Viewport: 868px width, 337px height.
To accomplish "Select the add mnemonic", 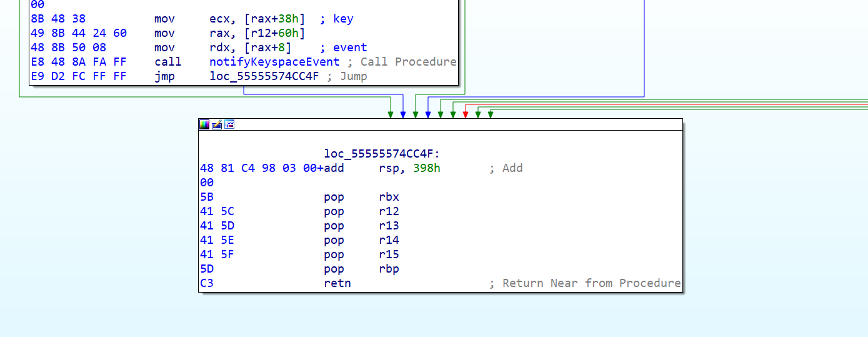I will coord(334,168).
